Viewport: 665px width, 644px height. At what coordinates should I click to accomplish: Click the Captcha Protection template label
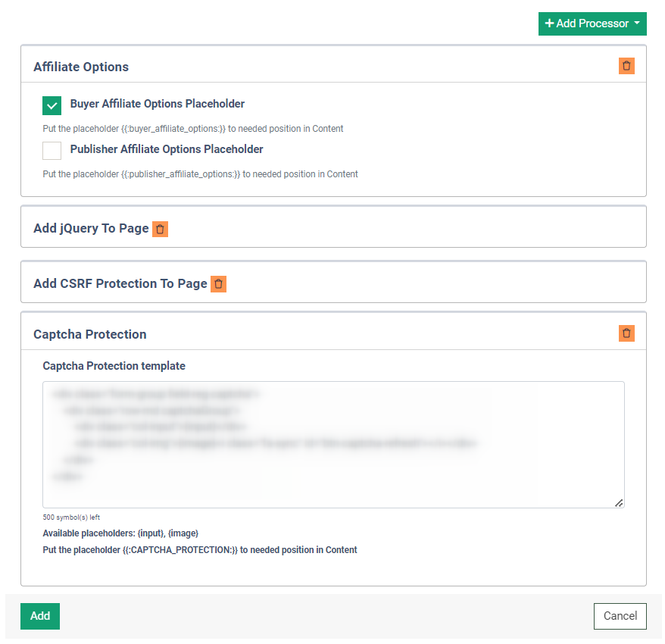tap(114, 366)
